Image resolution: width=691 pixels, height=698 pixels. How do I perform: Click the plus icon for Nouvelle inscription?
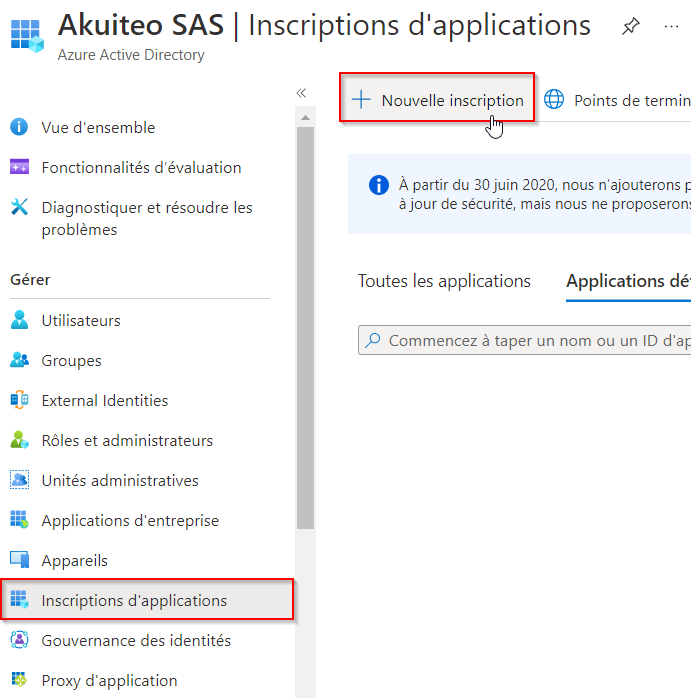[361, 99]
